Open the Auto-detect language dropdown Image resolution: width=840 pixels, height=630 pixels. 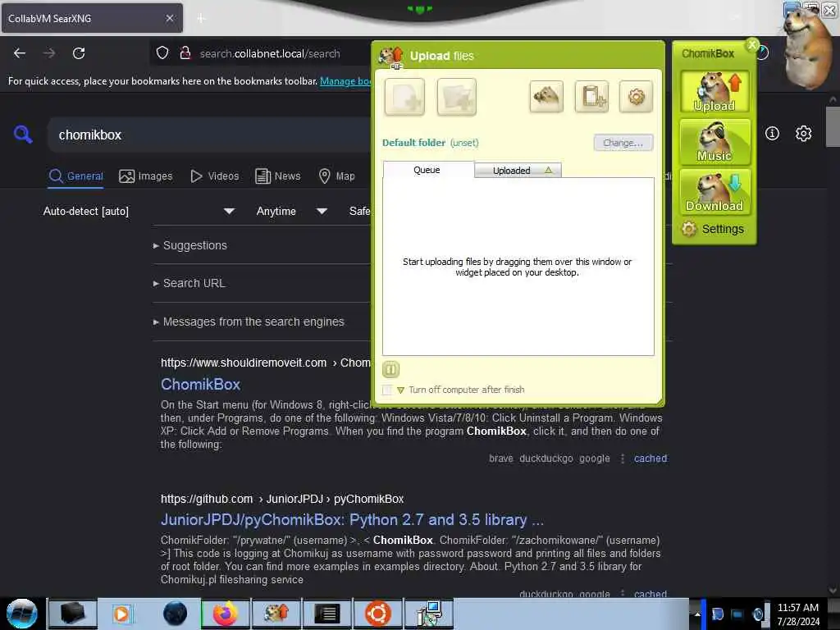pos(139,211)
